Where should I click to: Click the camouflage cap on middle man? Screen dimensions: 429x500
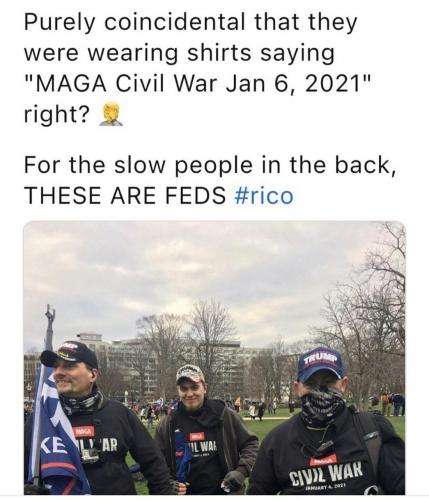coord(190,374)
